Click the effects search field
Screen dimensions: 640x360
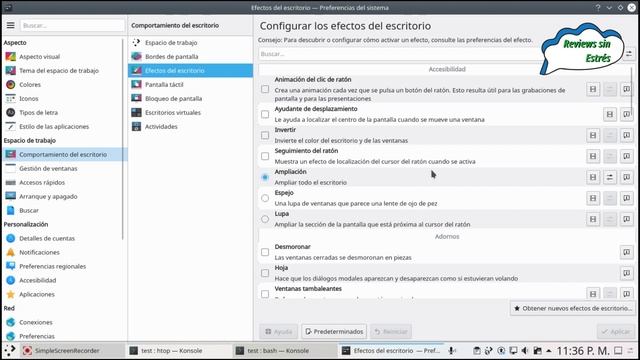click(x=400, y=54)
